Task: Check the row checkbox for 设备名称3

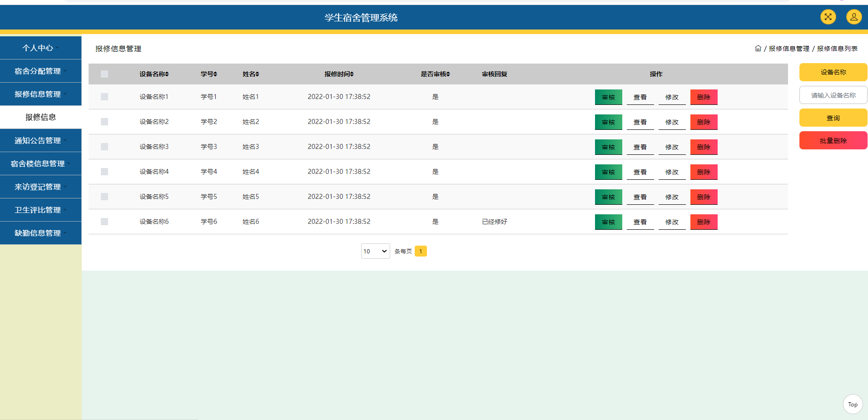Action: [104, 147]
